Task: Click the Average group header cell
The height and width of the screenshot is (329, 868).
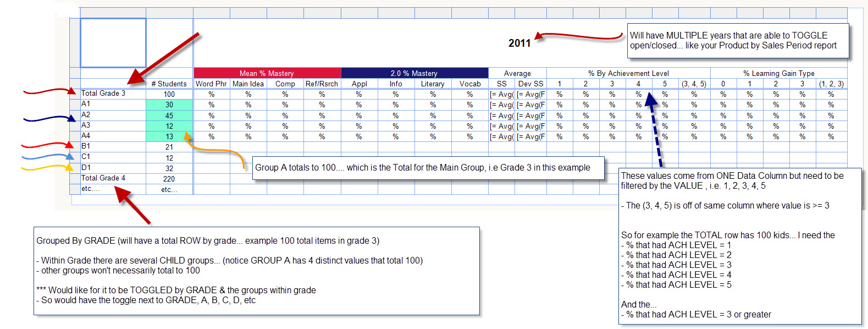Action: coord(517,73)
